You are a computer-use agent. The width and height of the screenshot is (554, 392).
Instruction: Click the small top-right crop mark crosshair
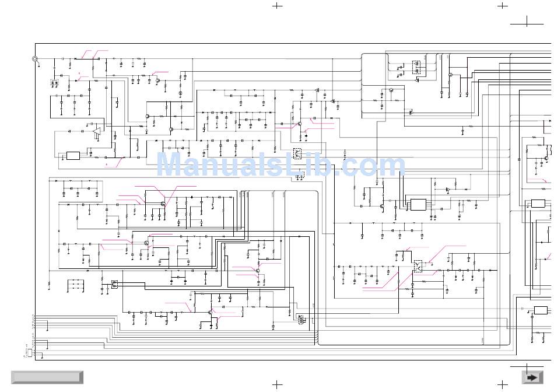click(502, 5)
